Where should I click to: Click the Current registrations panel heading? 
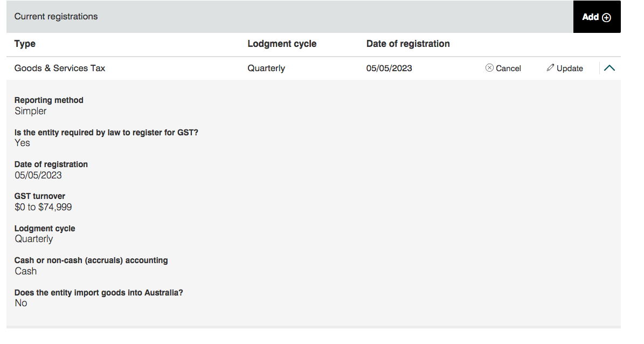click(x=56, y=17)
